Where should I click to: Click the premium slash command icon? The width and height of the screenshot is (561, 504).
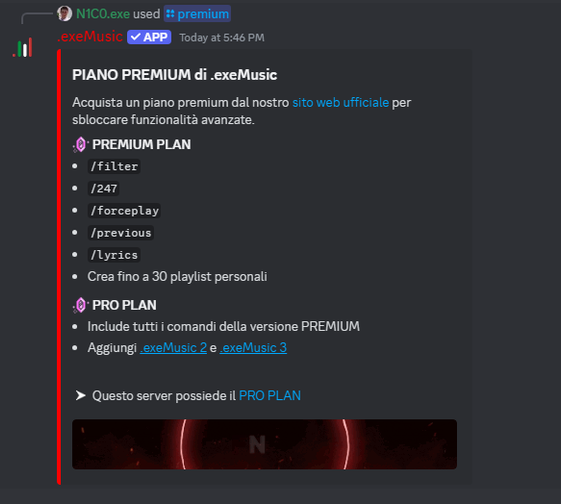click(x=170, y=14)
